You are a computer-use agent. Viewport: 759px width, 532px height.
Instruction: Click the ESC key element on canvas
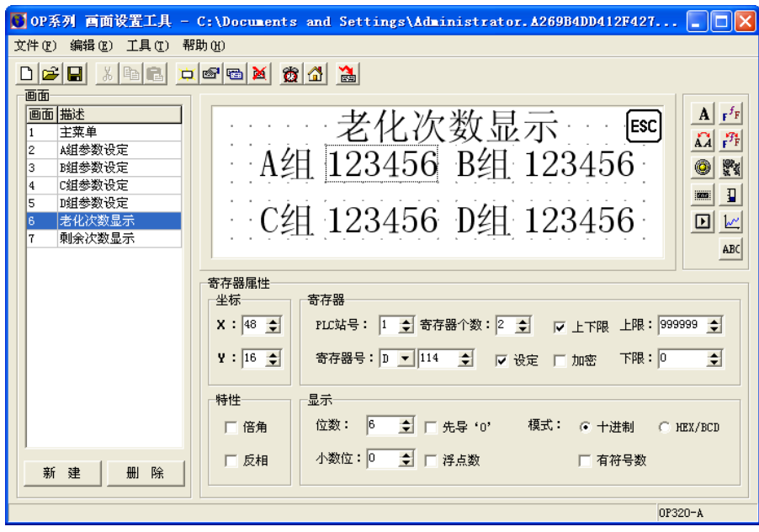(x=644, y=126)
